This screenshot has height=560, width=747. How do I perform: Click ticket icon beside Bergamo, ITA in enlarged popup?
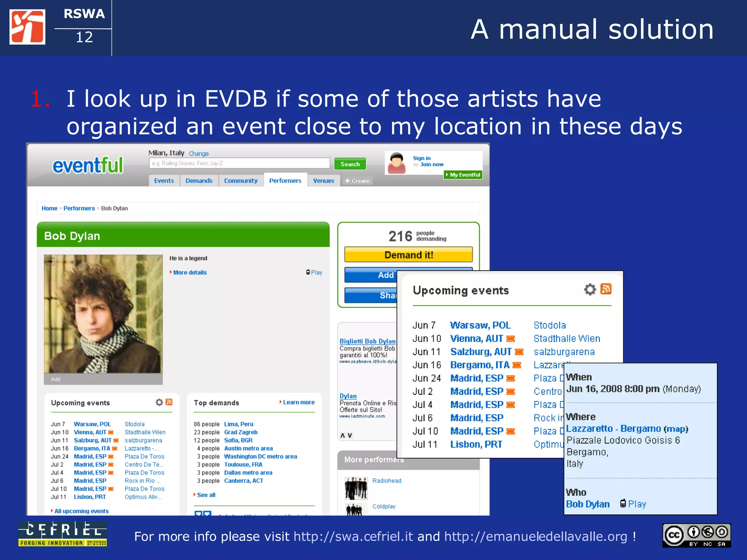click(517, 365)
